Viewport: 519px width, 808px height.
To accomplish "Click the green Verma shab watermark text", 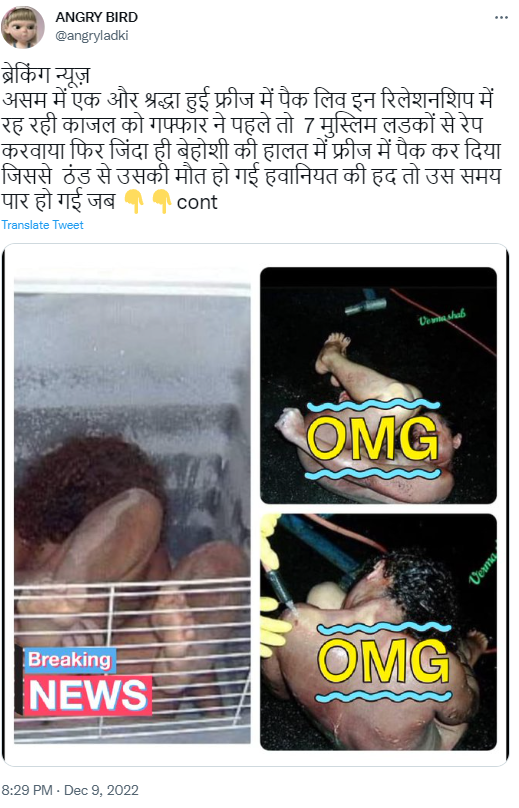I will click(442, 317).
